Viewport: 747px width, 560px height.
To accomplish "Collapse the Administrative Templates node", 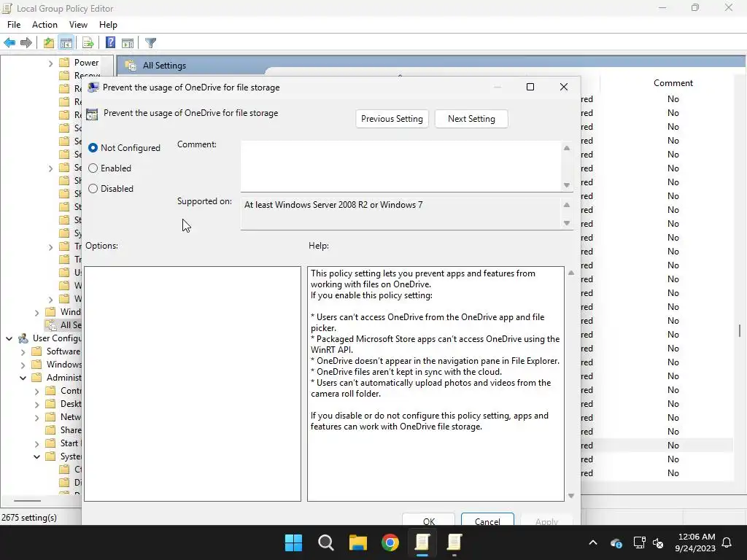I will pyautogui.click(x=23, y=378).
